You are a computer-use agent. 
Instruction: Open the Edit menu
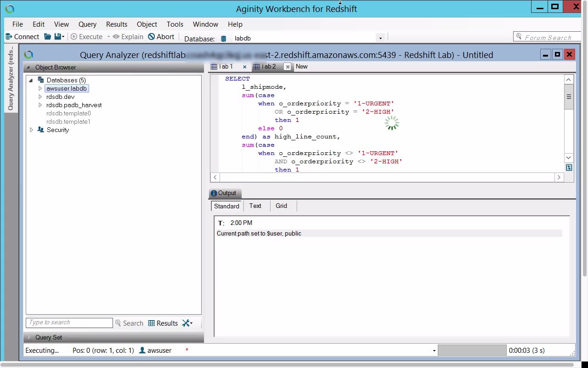[39, 24]
